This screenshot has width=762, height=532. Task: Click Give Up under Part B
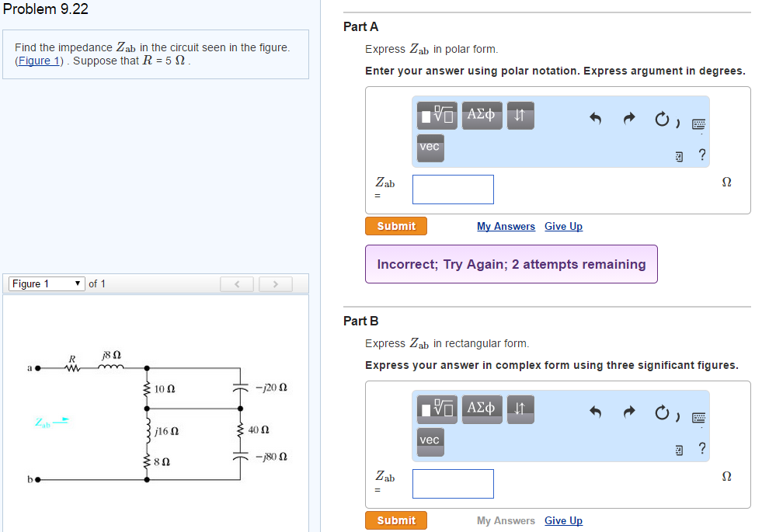(x=563, y=520)
